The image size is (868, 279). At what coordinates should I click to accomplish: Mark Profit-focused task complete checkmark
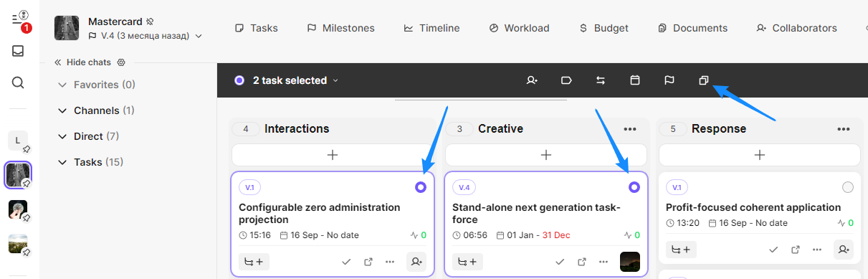773,250
